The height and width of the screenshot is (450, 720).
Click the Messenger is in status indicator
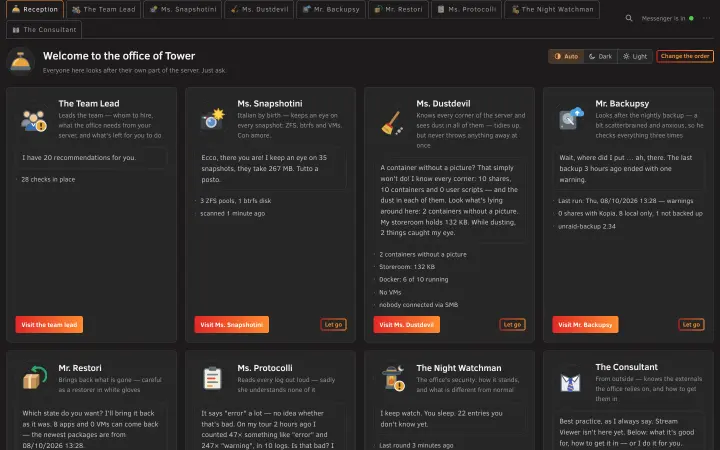pyautogui.click(x=668, y=18)
